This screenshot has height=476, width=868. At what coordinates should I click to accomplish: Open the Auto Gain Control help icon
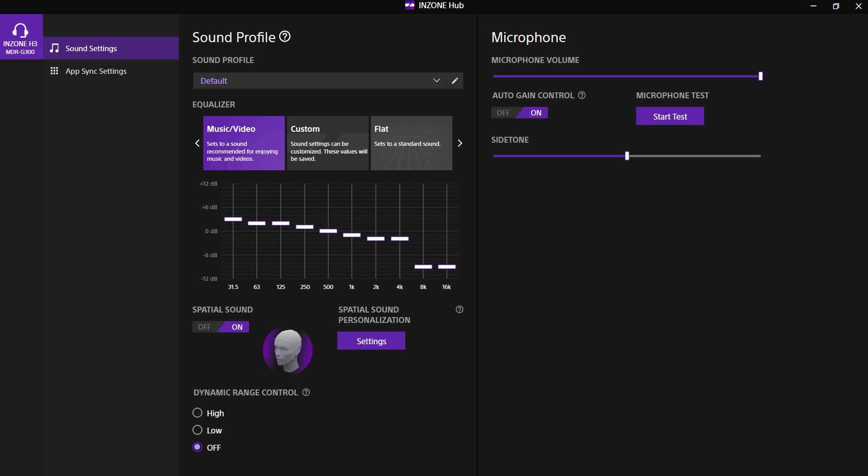582,95
